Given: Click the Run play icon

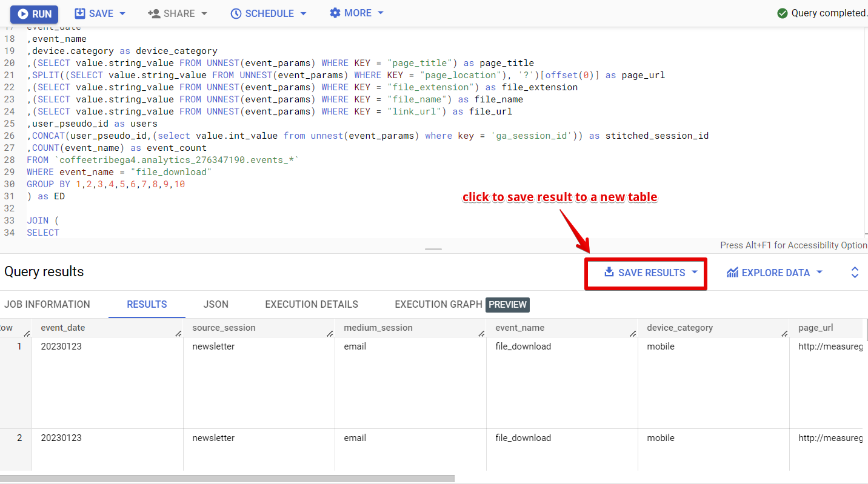Looking at the screenshot, I should click(22, 13).
